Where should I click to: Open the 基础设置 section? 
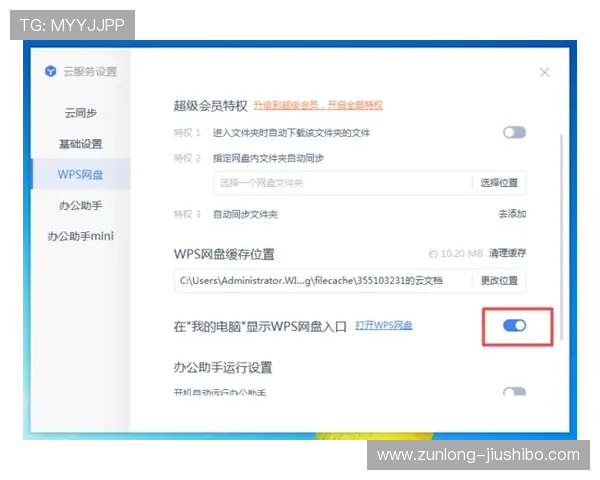pyautogui.click(x=81, y=144)
